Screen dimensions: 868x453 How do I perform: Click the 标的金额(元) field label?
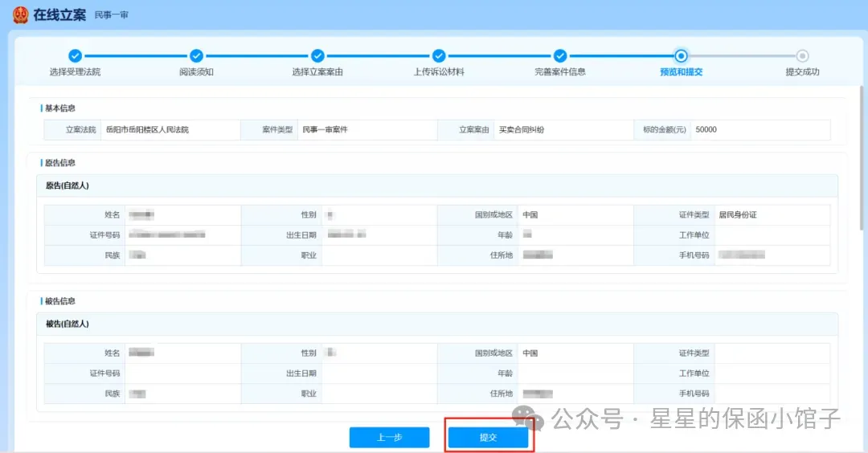[665, 130]
